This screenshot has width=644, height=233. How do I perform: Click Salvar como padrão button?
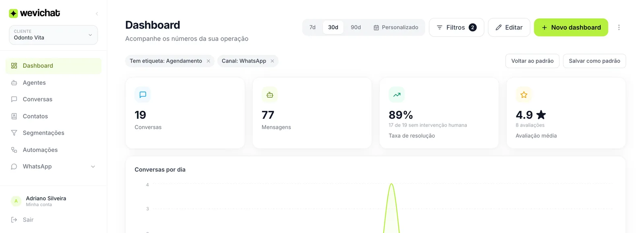click(x=594, y=61)
